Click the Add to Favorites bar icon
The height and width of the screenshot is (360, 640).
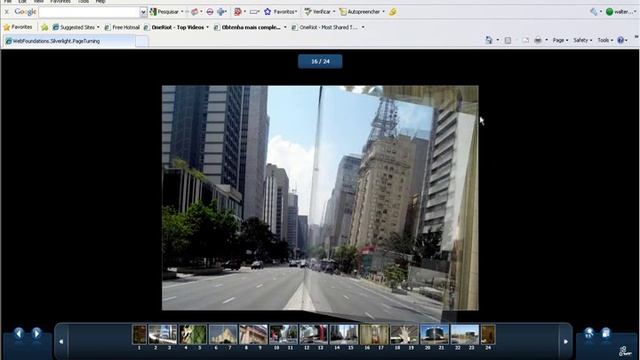(x=44, y=27)
